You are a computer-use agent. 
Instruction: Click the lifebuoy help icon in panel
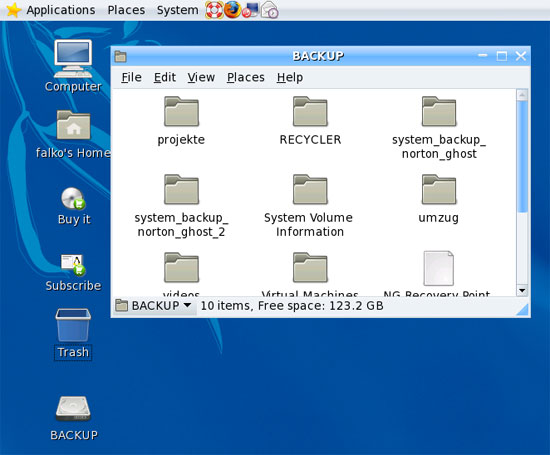pos(214,10)
